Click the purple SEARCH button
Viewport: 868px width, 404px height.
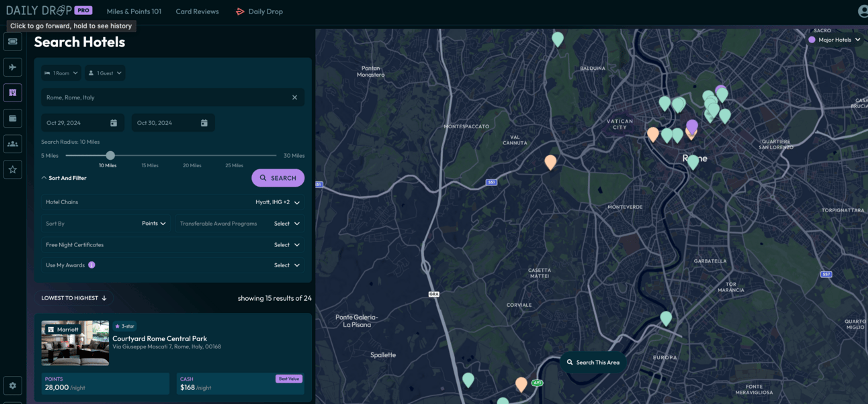pos(278,178)
